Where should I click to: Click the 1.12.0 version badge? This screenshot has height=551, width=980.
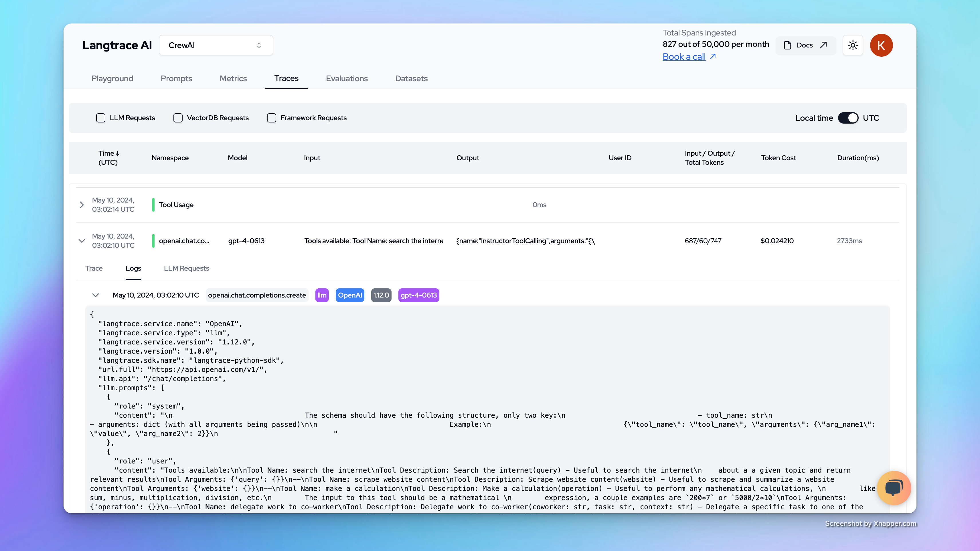[381, 295]
